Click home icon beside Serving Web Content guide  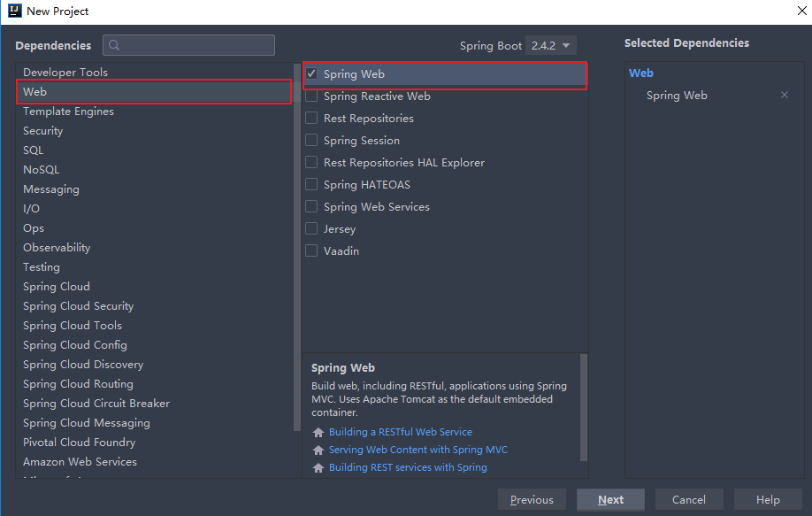point(318,451)
